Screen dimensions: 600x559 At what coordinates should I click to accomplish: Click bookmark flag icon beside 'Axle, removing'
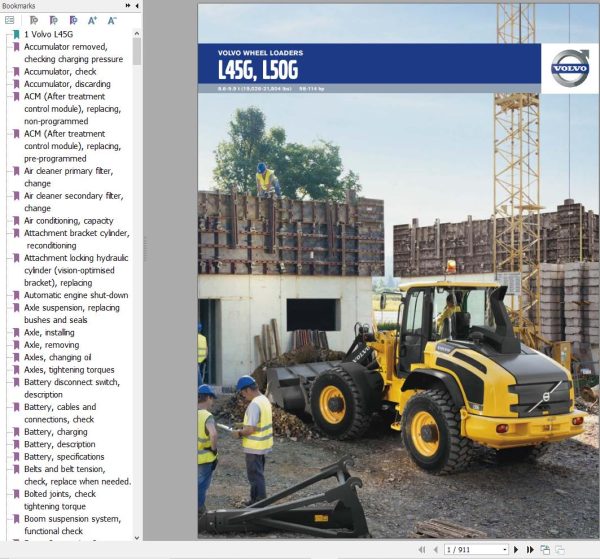(16, 345)
